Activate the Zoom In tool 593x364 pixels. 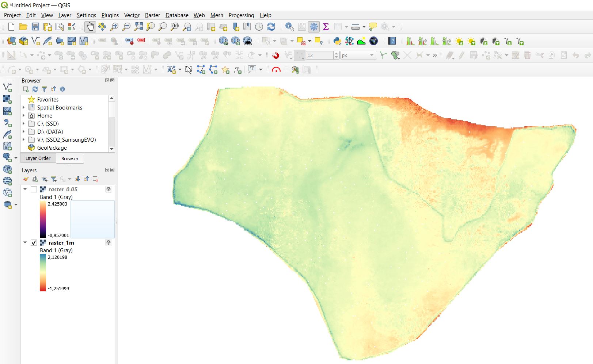[x=114, y=26]
